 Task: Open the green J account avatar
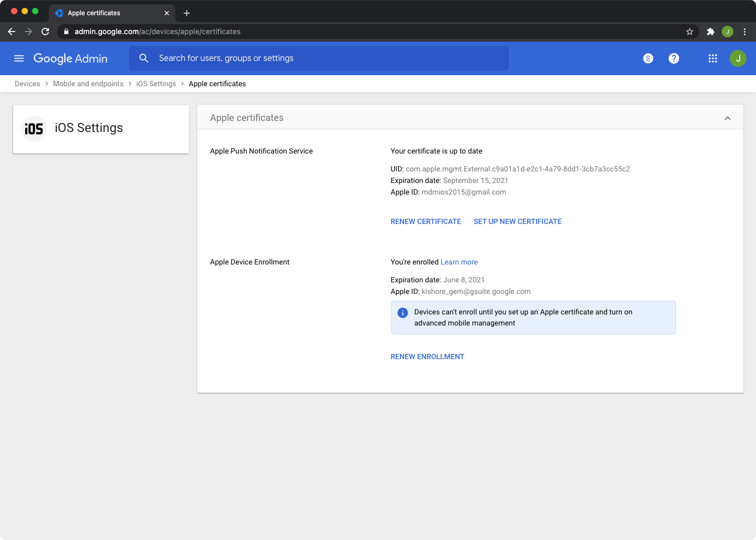point(738,58)
